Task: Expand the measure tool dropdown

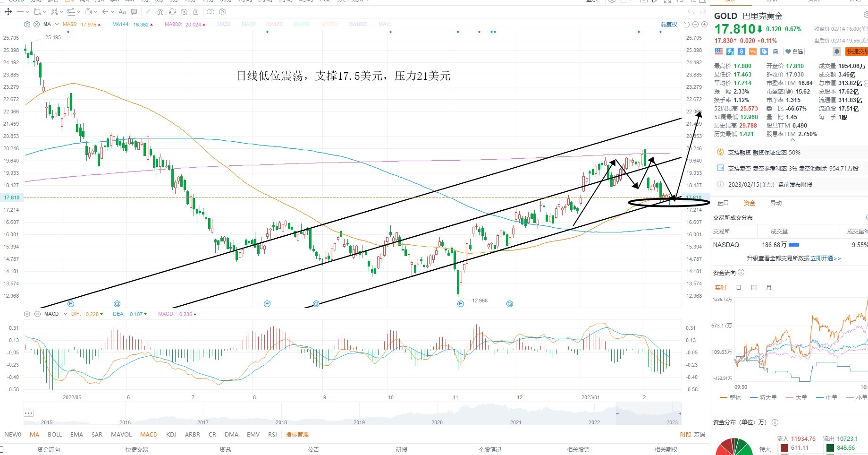Action: point(96,12)
